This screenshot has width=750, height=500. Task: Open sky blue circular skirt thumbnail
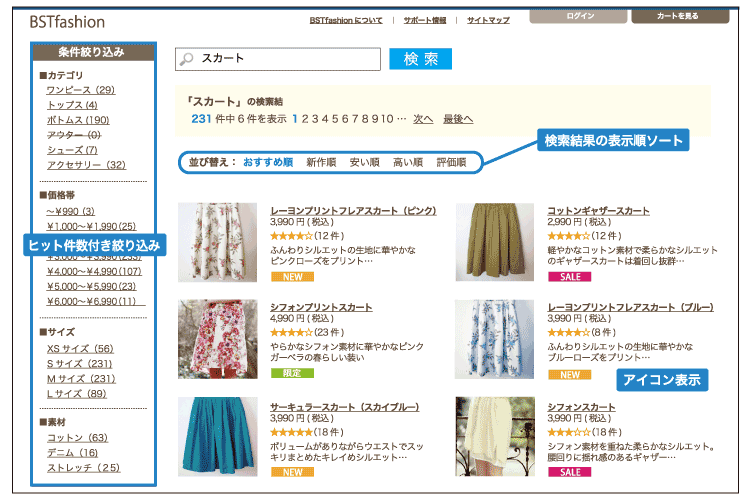tap(218, 436)
